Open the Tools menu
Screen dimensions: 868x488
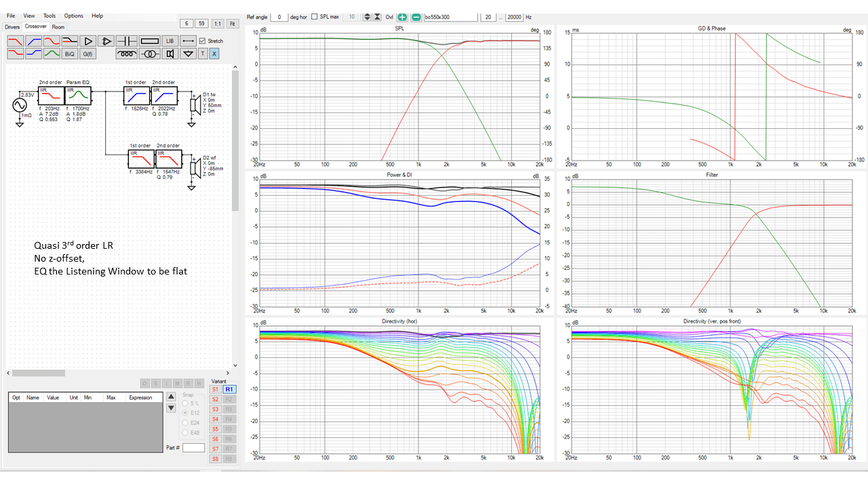(50, 16)
